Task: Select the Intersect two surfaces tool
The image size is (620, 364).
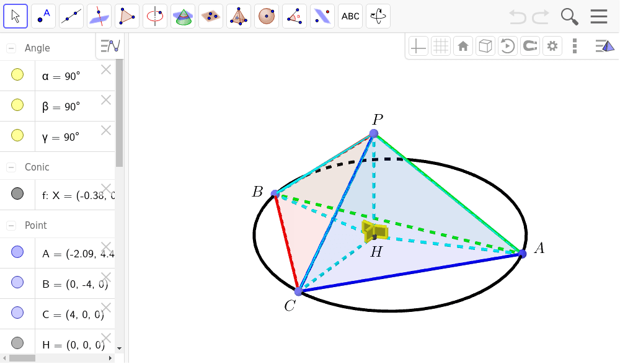Action: pos(183,16)
